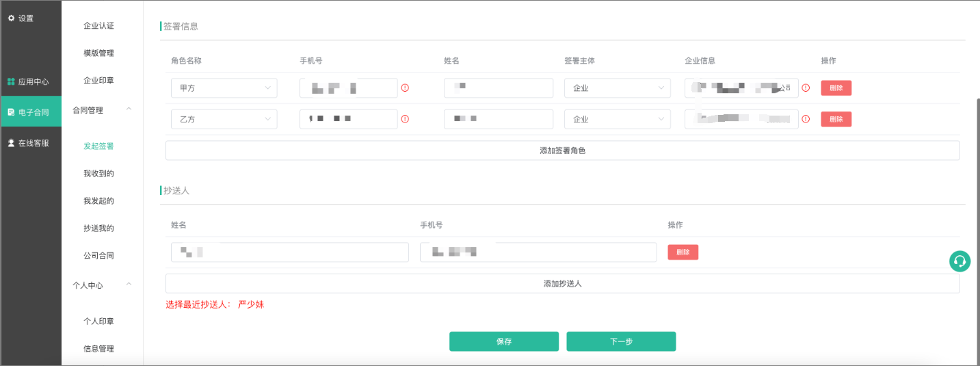This screenshot has width=980, height=366.
Task: Click warning icon beside 乙方 企业信息 field
Action: (x=806, y=119)
